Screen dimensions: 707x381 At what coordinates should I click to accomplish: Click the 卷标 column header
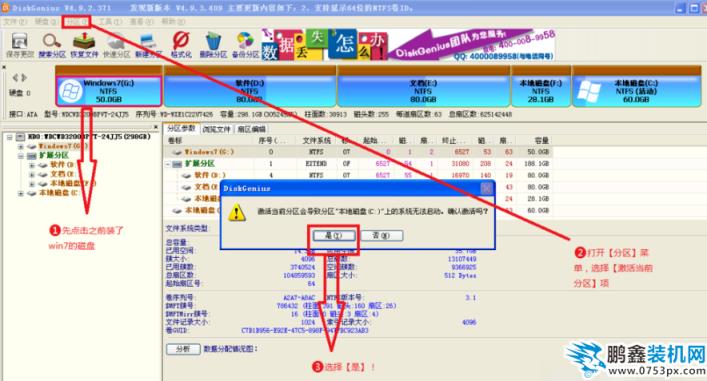tap(175, 141)
